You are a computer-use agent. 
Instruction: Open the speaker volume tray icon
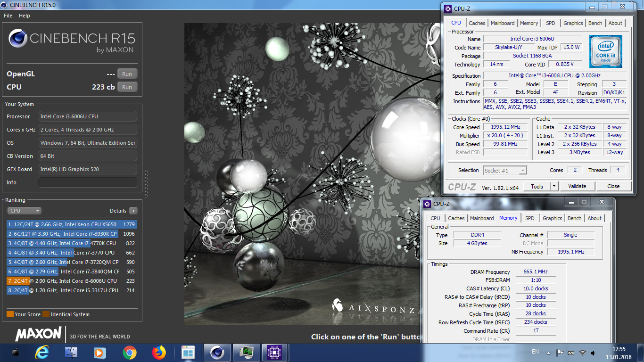pos(594,353)
